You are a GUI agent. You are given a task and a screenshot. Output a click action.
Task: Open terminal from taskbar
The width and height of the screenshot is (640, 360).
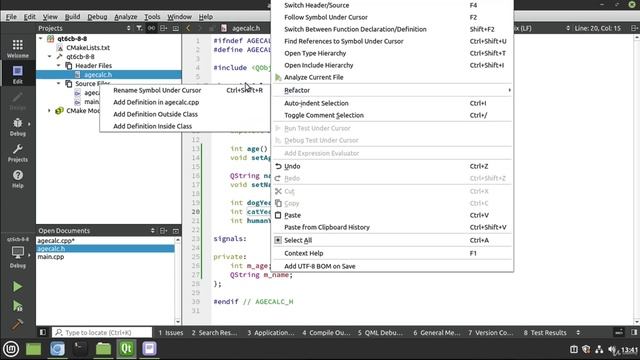pos(80,349)
